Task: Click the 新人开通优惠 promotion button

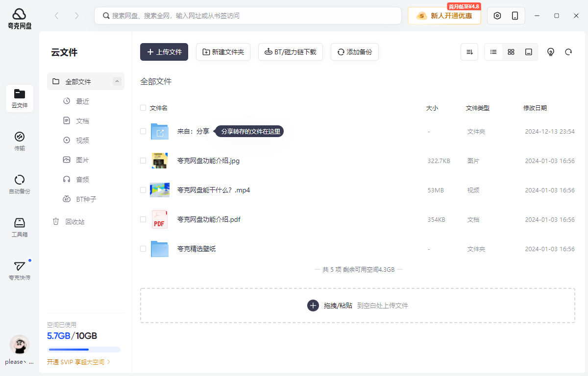Action: 444,16
